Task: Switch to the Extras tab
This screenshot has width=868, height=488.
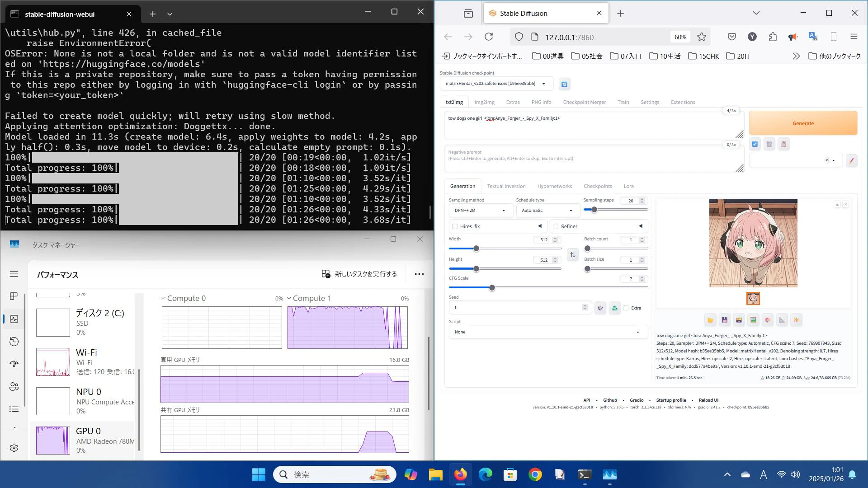Action: [513, 102]
